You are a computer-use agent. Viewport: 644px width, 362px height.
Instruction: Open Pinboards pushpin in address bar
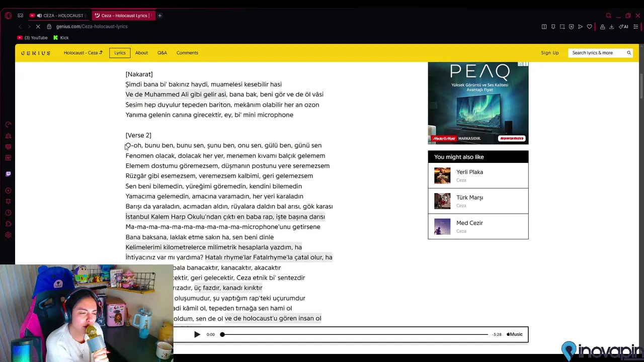coord(553,27)
